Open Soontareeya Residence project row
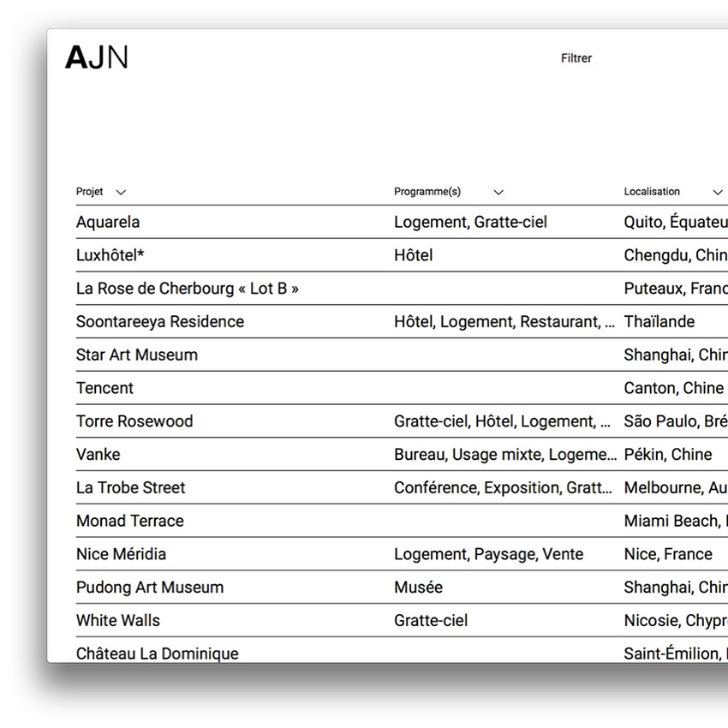The height and width of the screenshot is (728, 728). (x=160, y=322)
